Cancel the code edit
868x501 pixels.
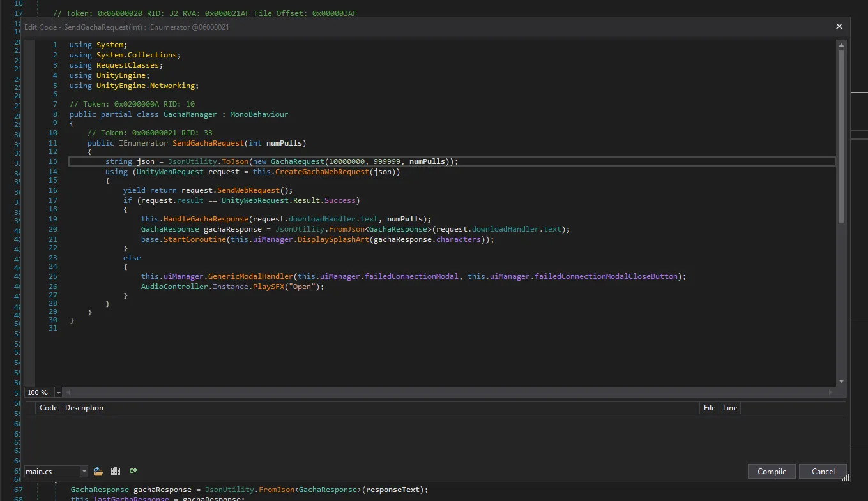pos(823,471)
